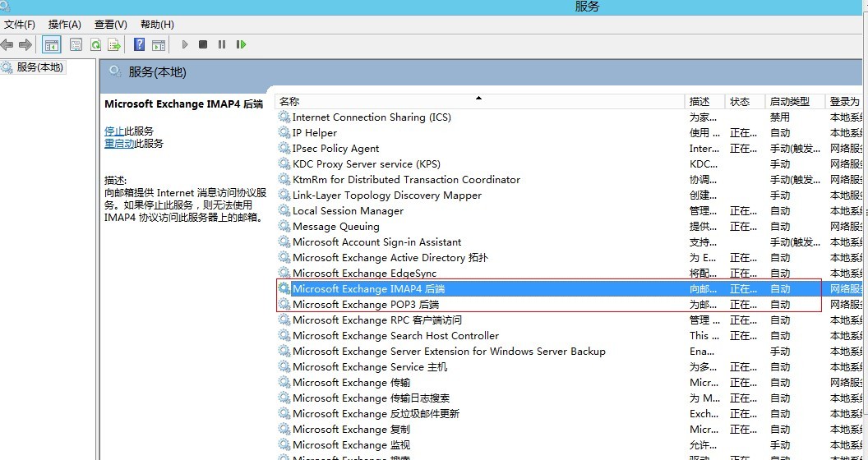The width and height of the screenshot is (868, 460).
Task: Select the Microsoft Exchange Search Host Controller name
Action: click(396, 336)
